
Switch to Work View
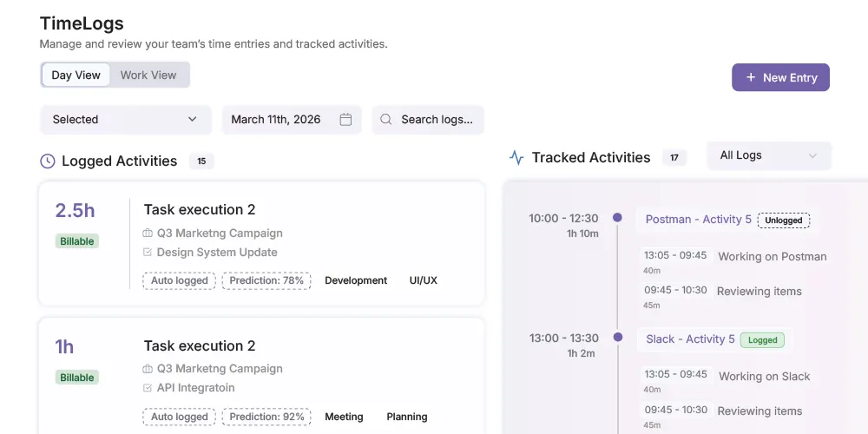[x=148, y=76]
